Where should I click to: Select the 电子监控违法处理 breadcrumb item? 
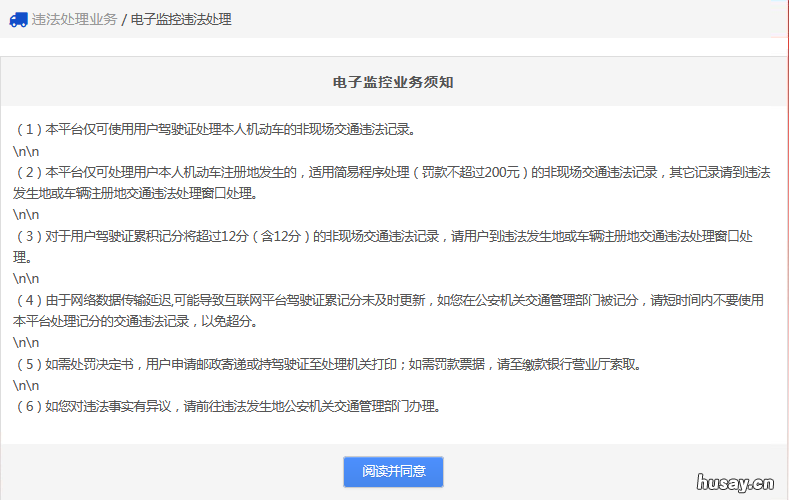[x=181, y=19]
